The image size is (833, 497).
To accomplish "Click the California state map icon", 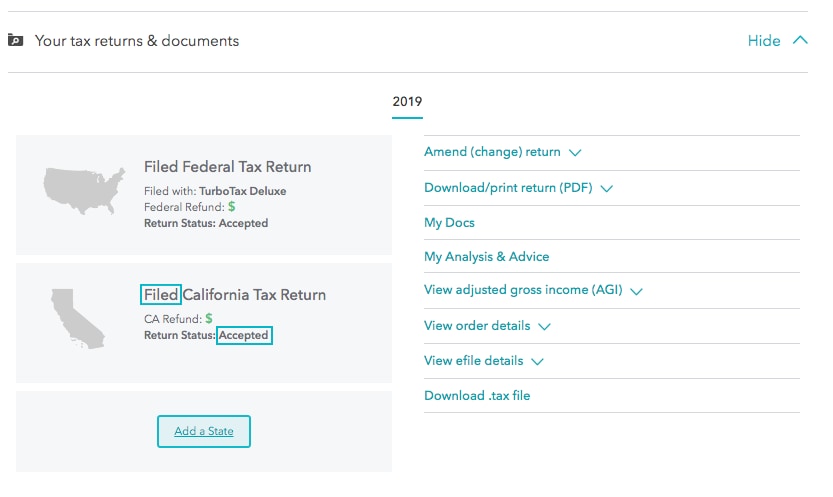I will [x=78, y=319].
